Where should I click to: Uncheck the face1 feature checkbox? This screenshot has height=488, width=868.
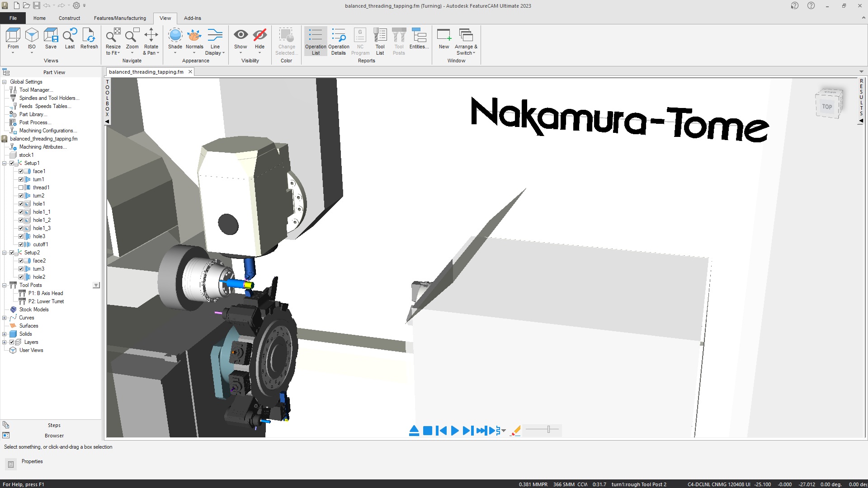pos(21,171)
